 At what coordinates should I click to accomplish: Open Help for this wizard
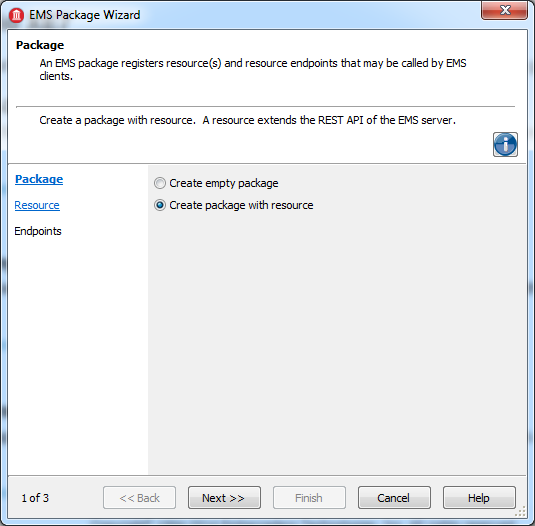click(479, 498)
